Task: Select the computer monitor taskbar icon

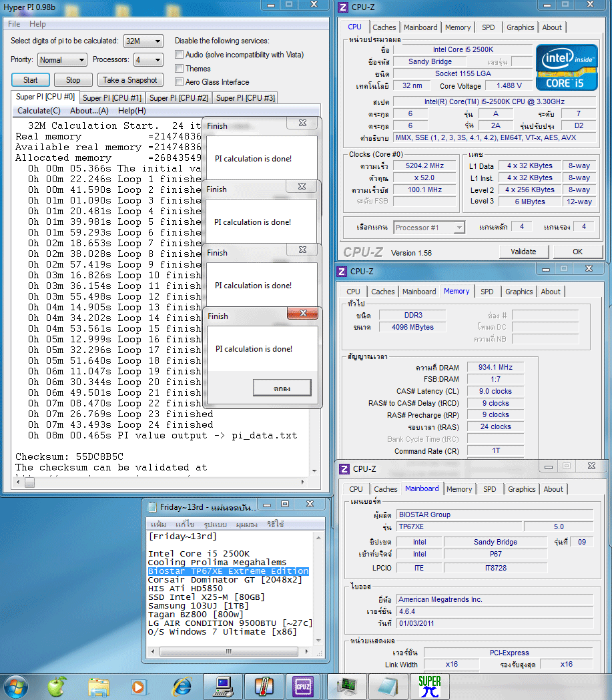Action: 223,687
